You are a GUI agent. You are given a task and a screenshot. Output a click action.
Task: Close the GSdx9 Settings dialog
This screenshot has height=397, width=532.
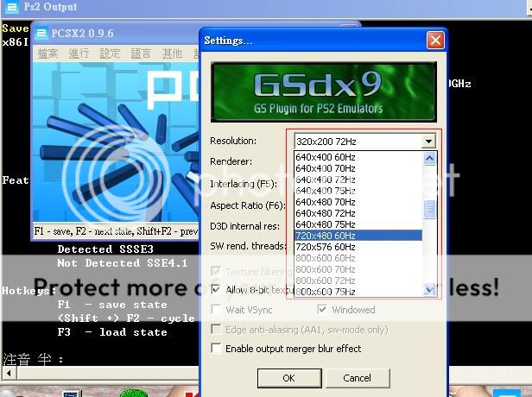point(435,41)
